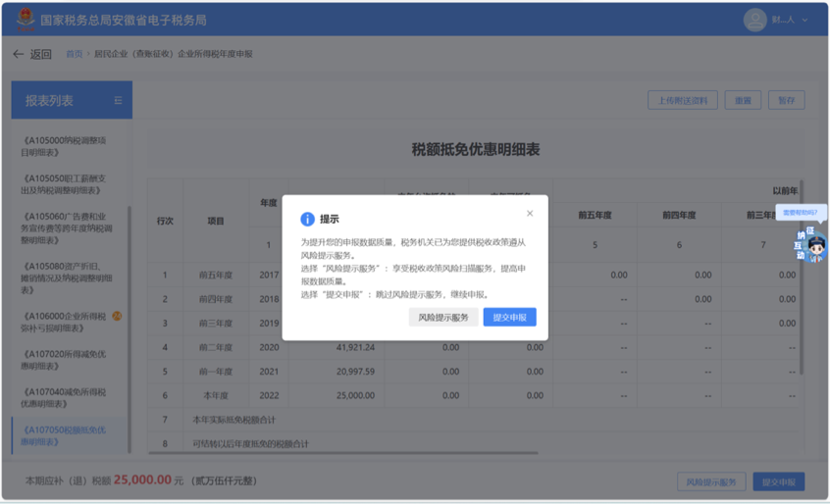The image size is (830, 504).
Task: Click 可结转以后年度抵免的税额合计 row label
Action: pos(250,444)
